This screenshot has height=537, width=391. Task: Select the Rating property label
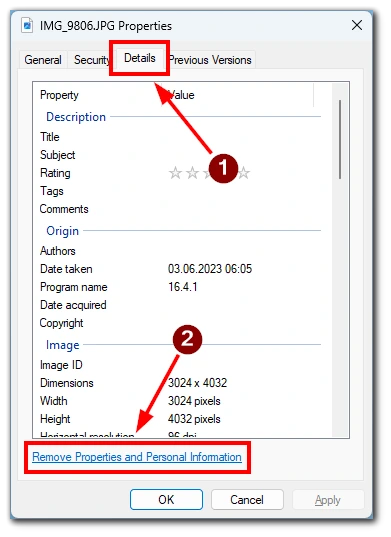(x=55, y=173)
